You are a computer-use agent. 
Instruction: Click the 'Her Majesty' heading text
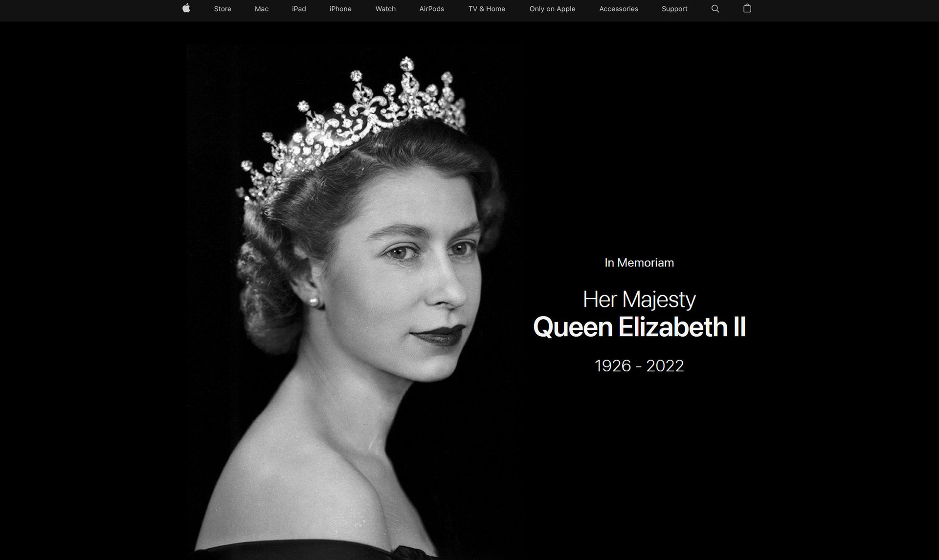[639, 300]
